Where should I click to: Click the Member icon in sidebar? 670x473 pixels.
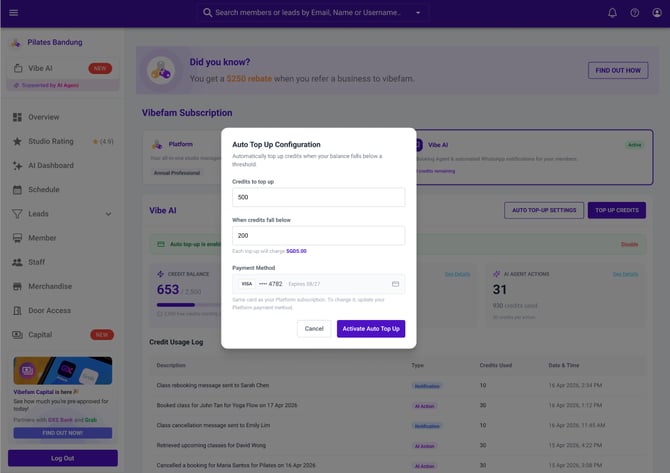(17, 238)
